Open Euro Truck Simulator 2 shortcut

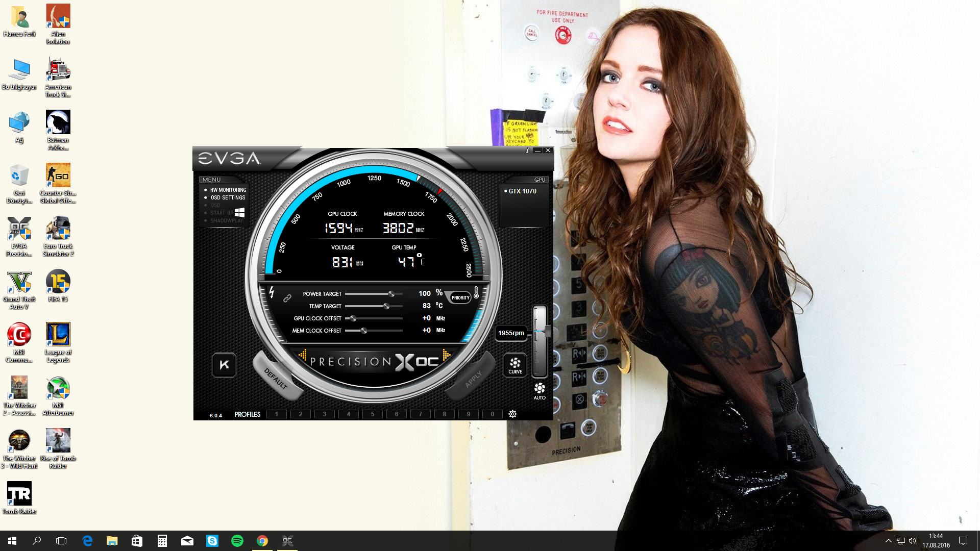(x=58, y=237)
